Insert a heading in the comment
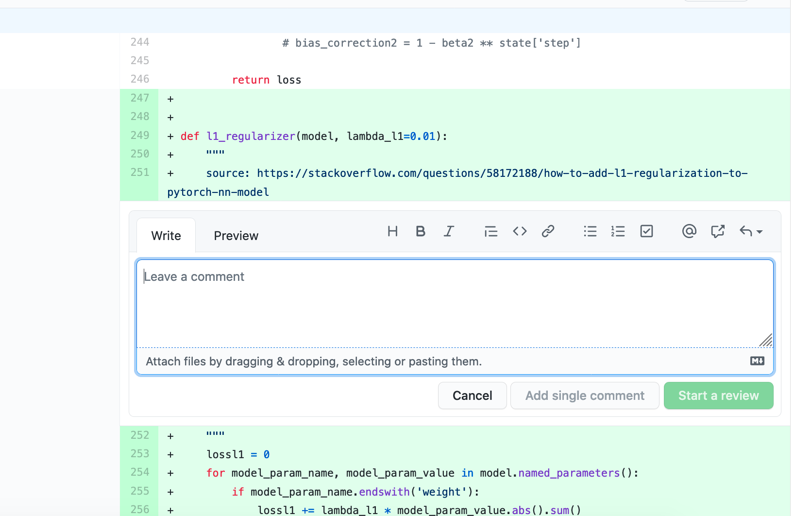812x516 pixels. pyautogui.click(x=392, y=231)
